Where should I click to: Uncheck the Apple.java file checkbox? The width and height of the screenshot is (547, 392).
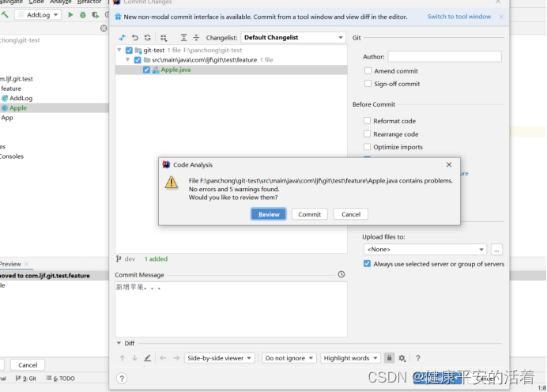coord(146,70)
